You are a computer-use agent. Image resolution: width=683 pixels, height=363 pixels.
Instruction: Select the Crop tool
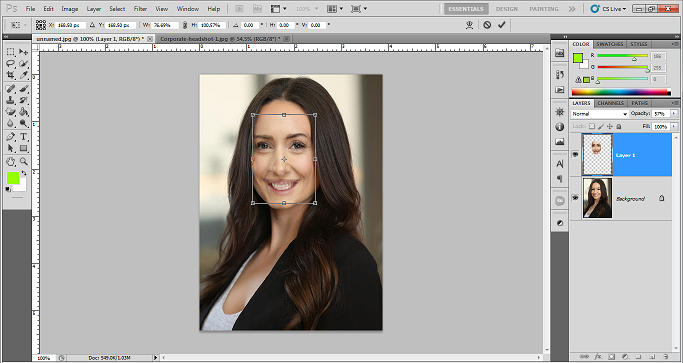tap(11, 75)
